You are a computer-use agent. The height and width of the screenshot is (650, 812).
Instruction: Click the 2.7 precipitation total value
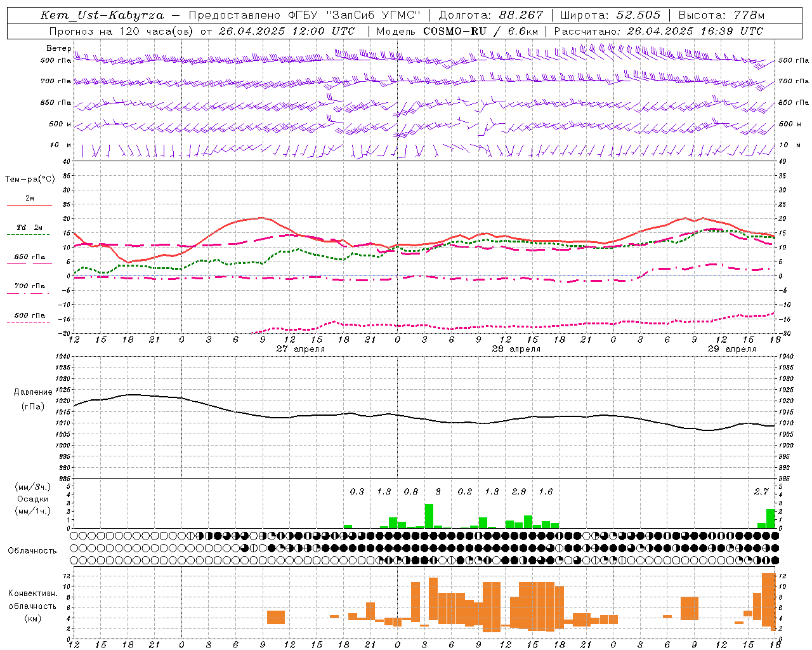(761, 491)
